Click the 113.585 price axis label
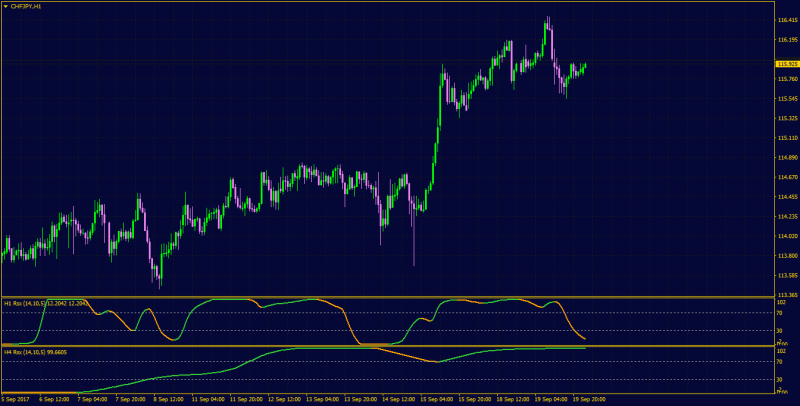Image resolution: width=800 pixels, height=406 pixels. 787,275
